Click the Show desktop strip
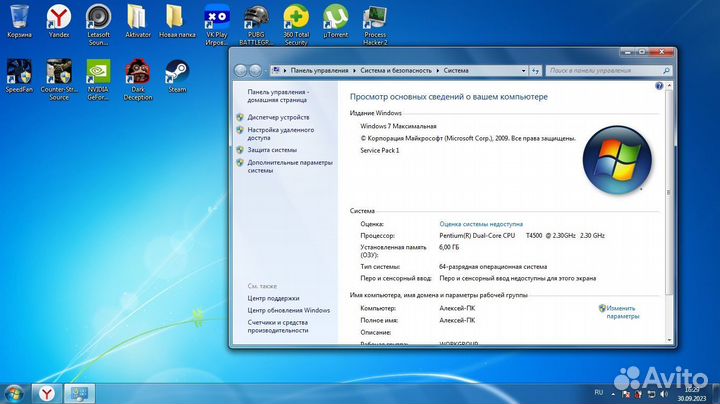 715,393
